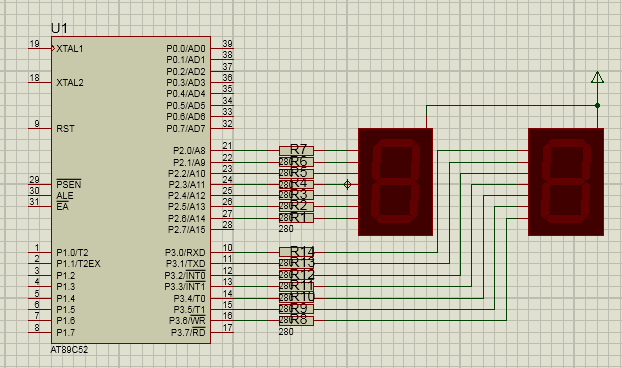Select resistor R7
Screen dimensions: 622x368
pos(296,150)
